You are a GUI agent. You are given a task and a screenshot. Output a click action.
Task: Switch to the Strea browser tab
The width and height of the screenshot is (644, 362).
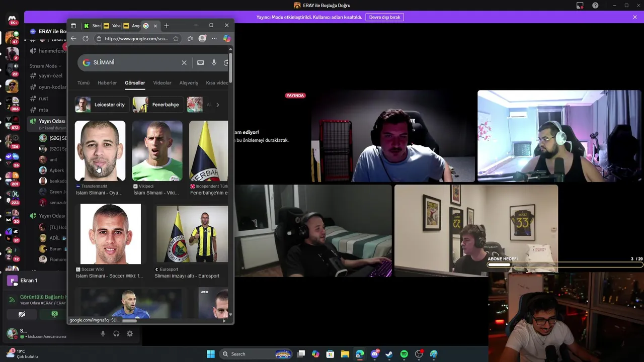pyautogui.click(x=93, y=26)
